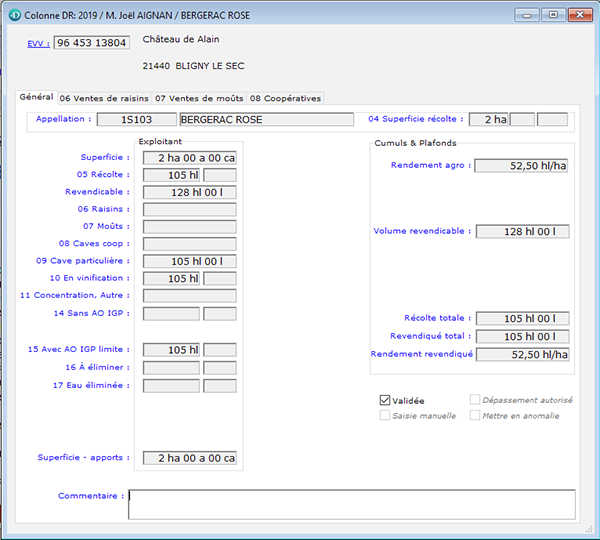Toggle the Mettre en anomalie checkbox
Viewport: 600px width, 540px height.
475,415
